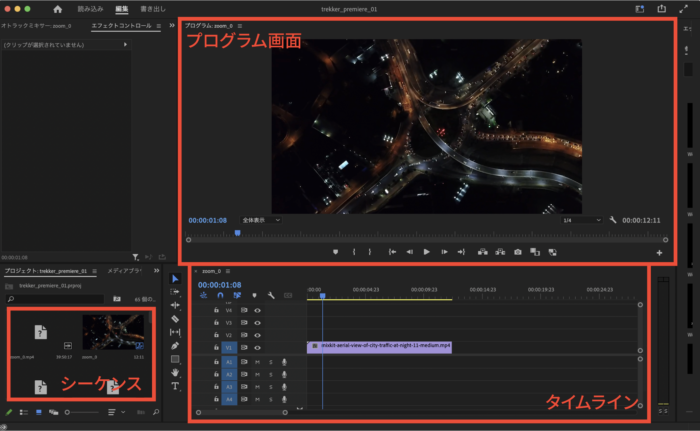This screenshot has height=431, width=700.
Task: Select the Hand tool
Action: (x=175, y=372)
